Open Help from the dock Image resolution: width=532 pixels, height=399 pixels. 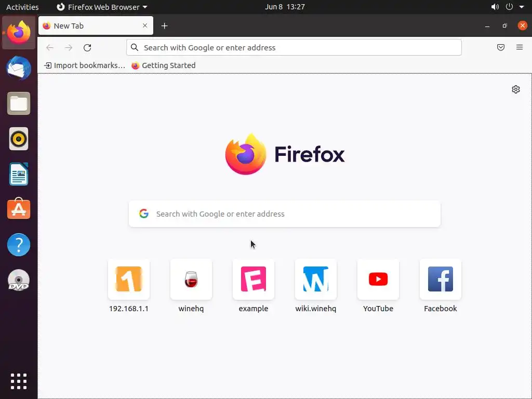tap(19, 244)
